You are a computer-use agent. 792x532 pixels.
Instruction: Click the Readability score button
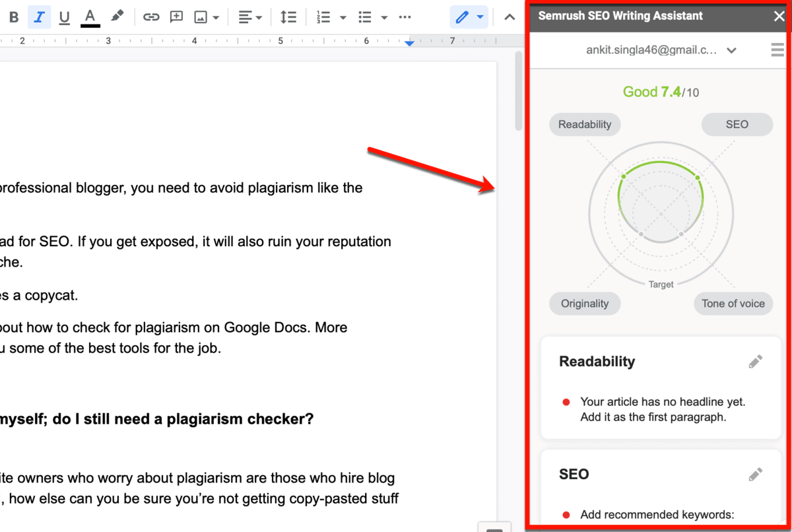[584, 124]
